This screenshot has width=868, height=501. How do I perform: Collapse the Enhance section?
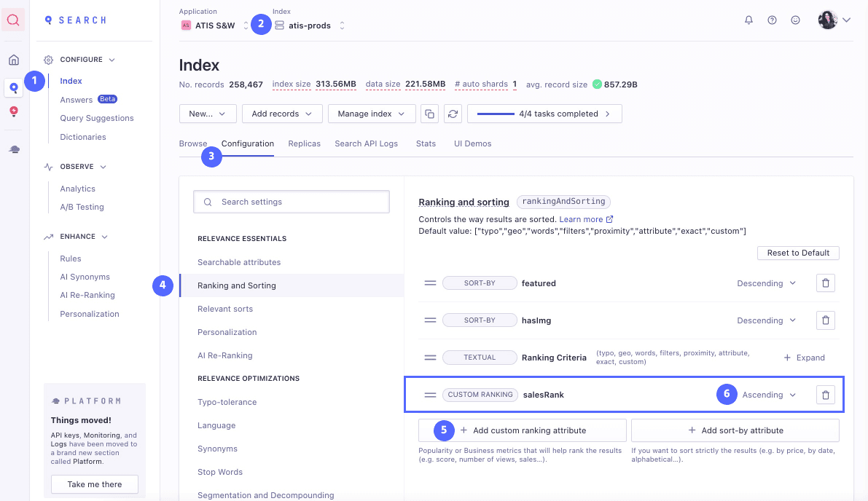tap(105, 237)
